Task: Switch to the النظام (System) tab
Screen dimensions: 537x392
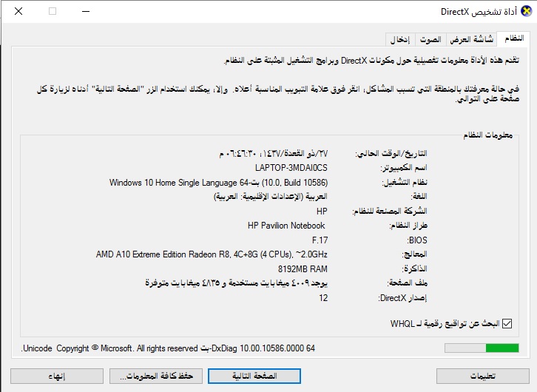Action: [x=514, y=38]
